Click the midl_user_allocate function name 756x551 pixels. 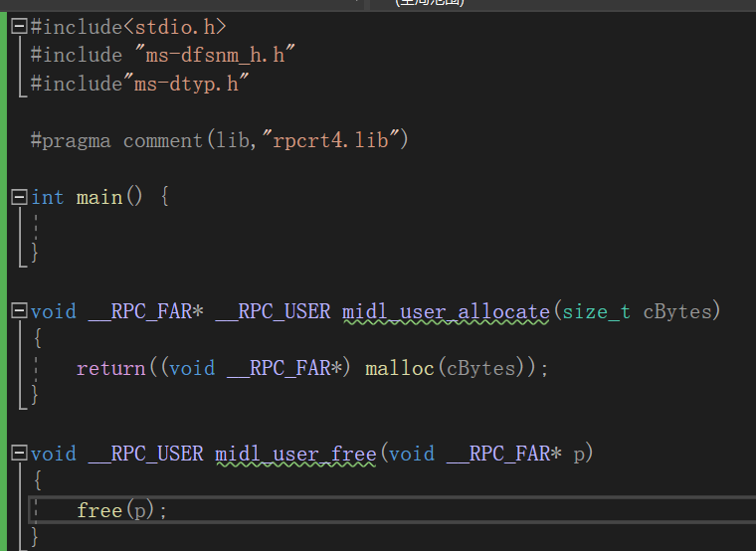click(x=446, y=311)
